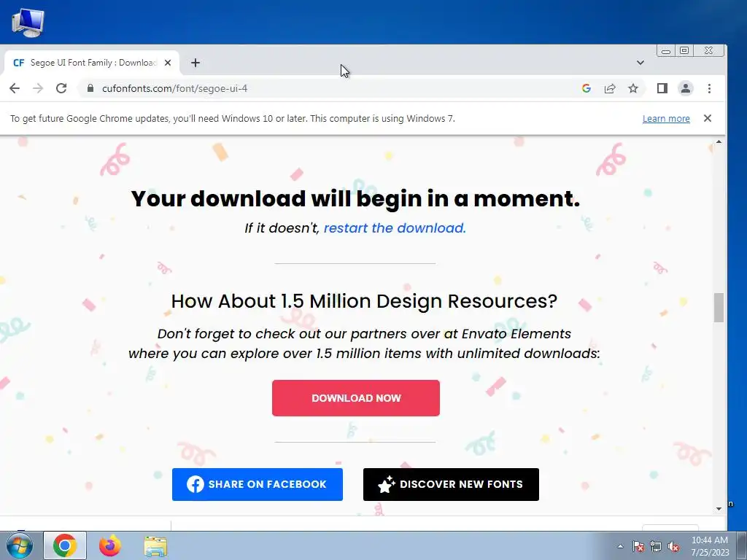Open the Learn more link about Chrome updates
The height and width of the screenshot is (560, 747).
point(666,119)
